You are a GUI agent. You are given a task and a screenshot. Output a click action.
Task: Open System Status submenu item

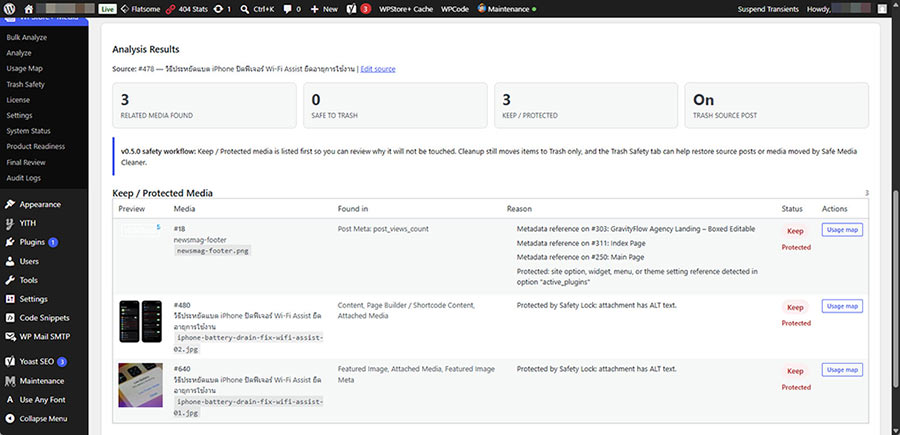(29, 131)
